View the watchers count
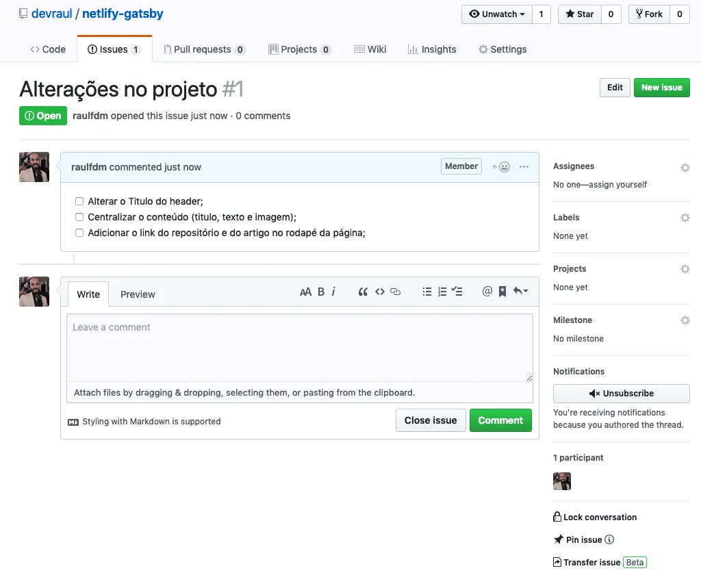Screen dimensions: 701x588 (541, 14)
